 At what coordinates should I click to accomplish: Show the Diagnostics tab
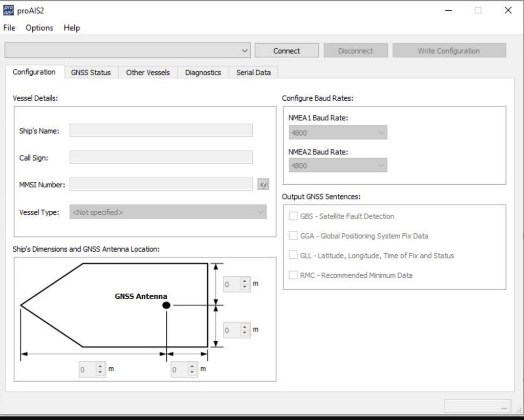coord(203,73)
